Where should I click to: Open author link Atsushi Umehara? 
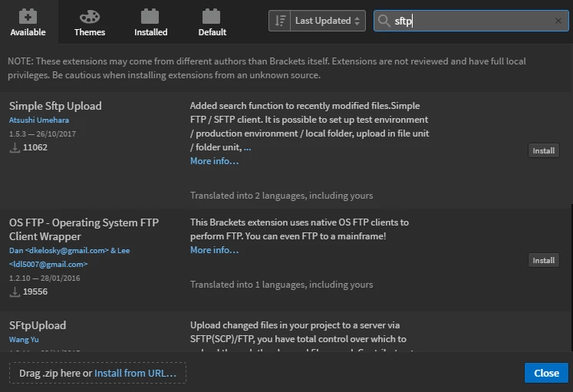pos(38,120)
